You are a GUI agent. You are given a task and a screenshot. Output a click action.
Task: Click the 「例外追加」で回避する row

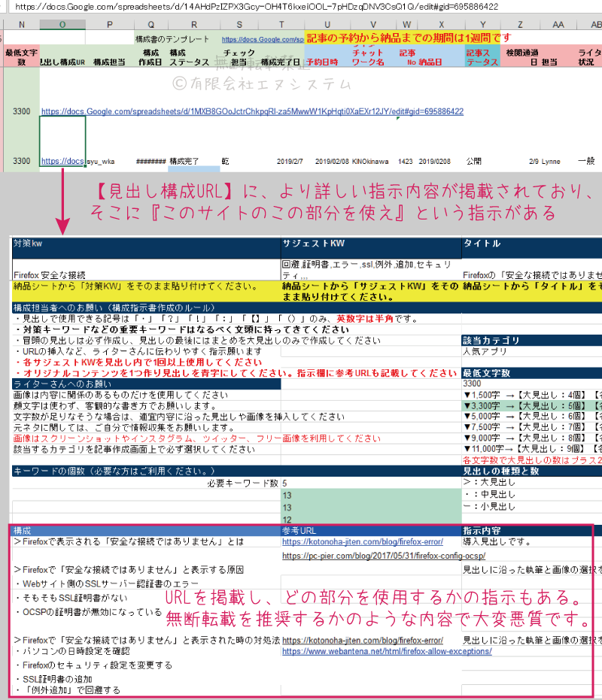(68, 689)
